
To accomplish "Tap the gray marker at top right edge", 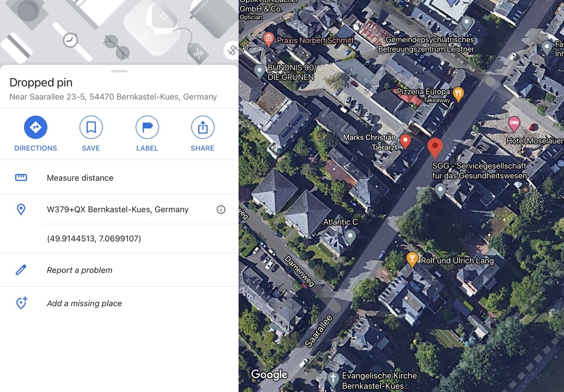I will [547, 48].
